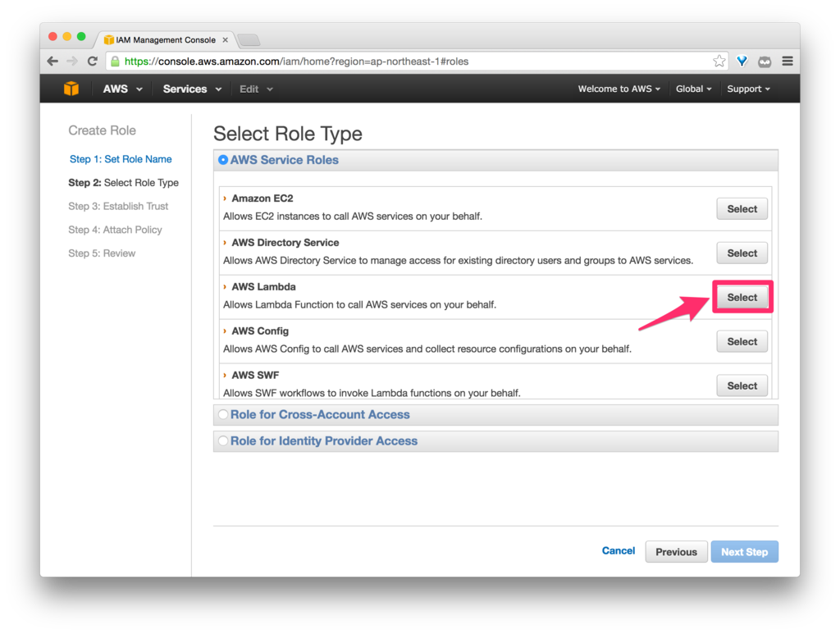Click the green padlock security icon
This screenshot has height=634, width=840.
115,62
